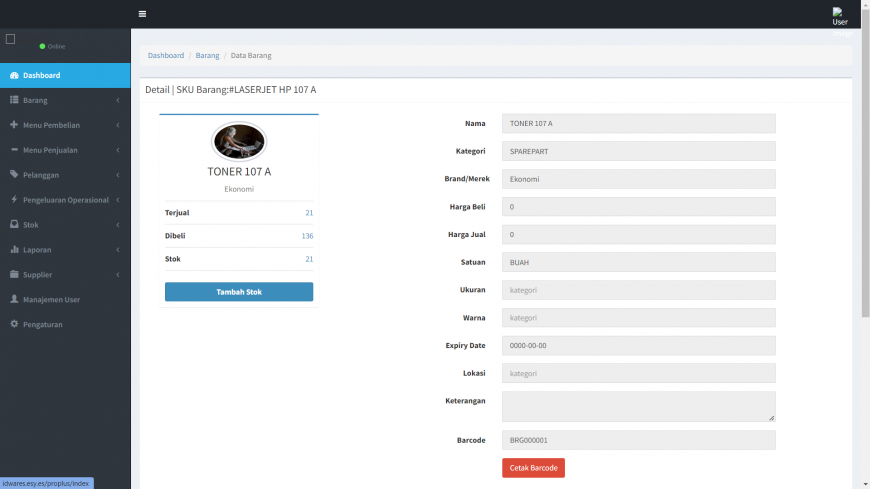Image resolution: width=870 pixels, height=489 pixels.
Task: Click the Ukuran field
Action: tap(639, 290)
